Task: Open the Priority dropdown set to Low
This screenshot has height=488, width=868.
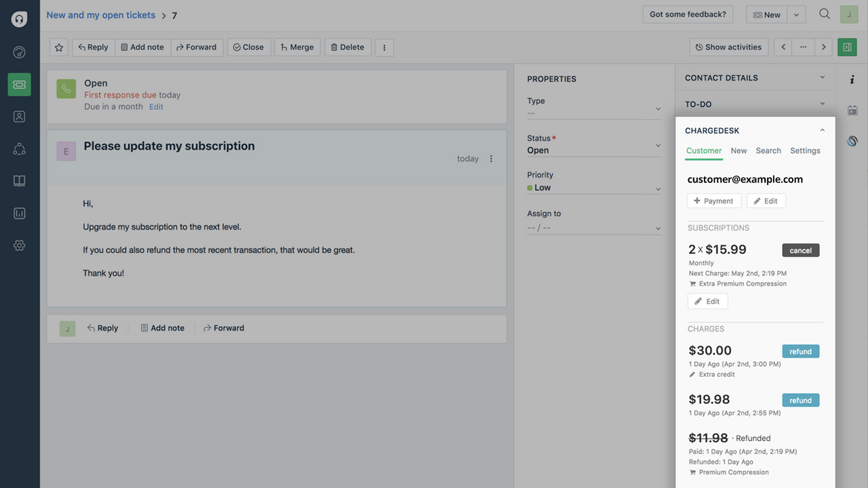Action: (x=657, y=188)
